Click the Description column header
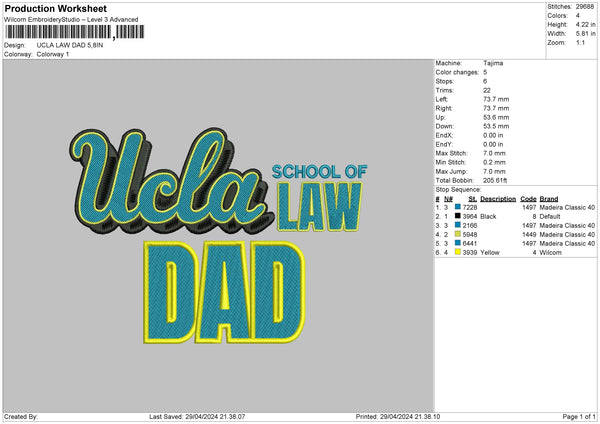Viewport: 600px width, 424px height. click(x=498, y=199)
